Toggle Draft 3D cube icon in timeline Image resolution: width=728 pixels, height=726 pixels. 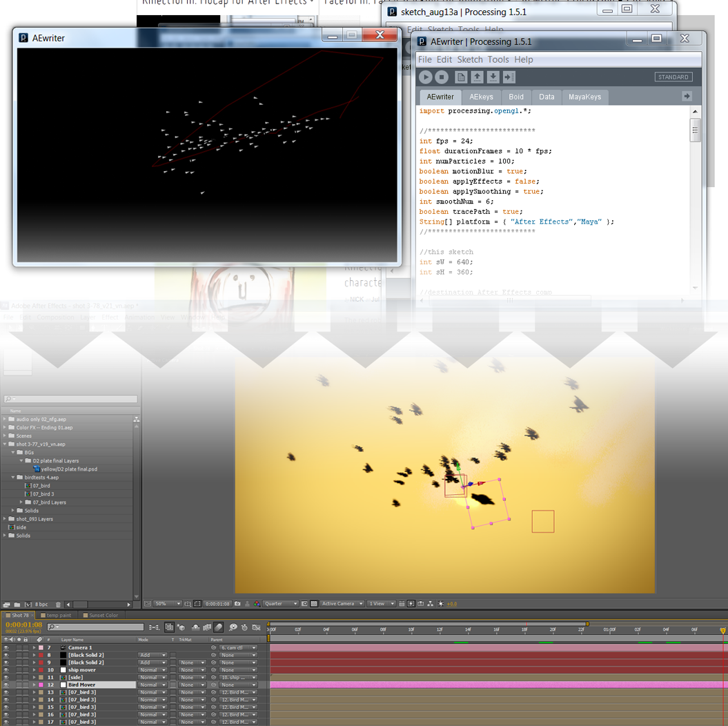(181, 627)
